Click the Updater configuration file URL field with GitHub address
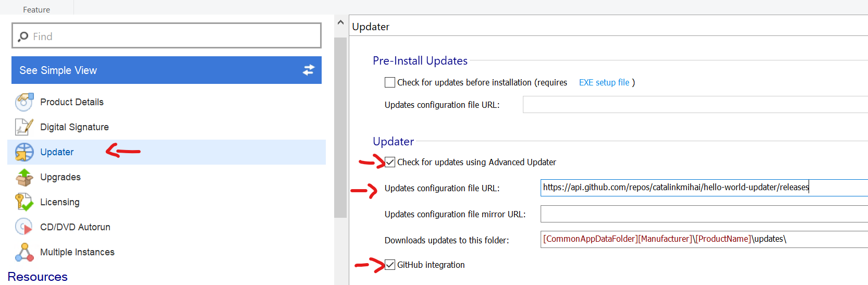 704,188
